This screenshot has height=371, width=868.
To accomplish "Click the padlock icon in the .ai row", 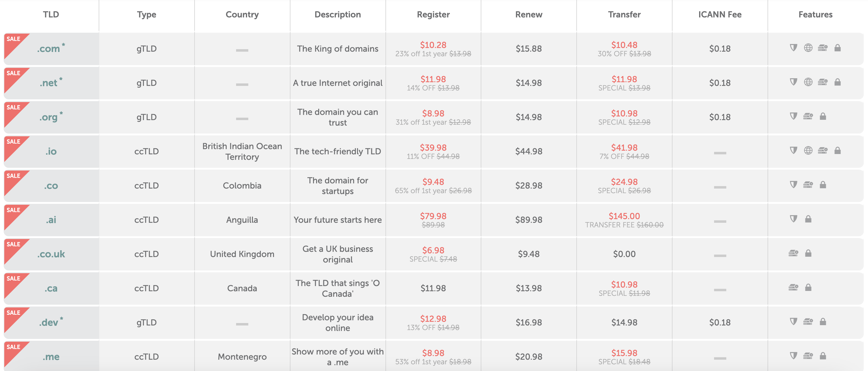I will point(808,219).
